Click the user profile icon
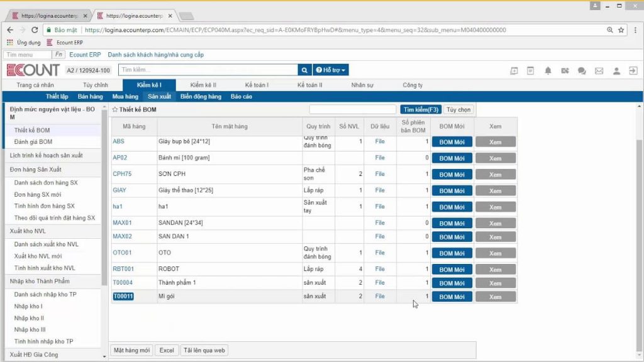This screenshot has width=644, height=362. [616, 70]
